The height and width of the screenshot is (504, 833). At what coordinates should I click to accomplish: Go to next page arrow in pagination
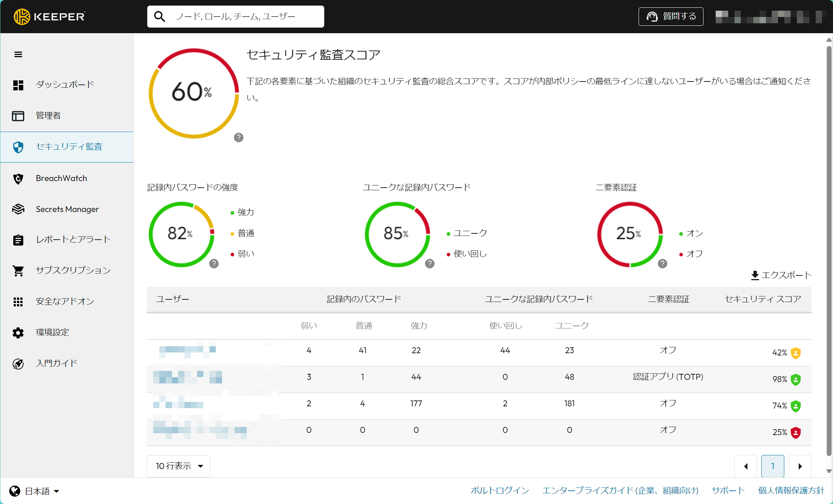pos(800,466)
